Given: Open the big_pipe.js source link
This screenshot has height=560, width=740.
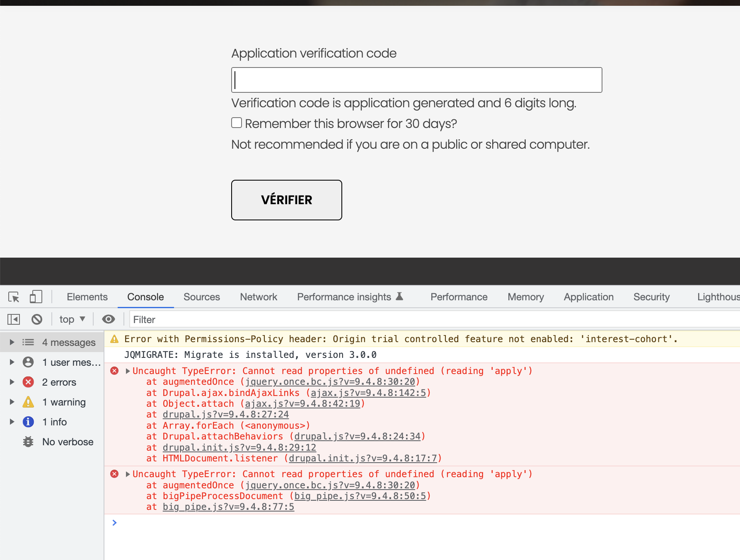Looking at the screenshot, I should tap(227, 506).
